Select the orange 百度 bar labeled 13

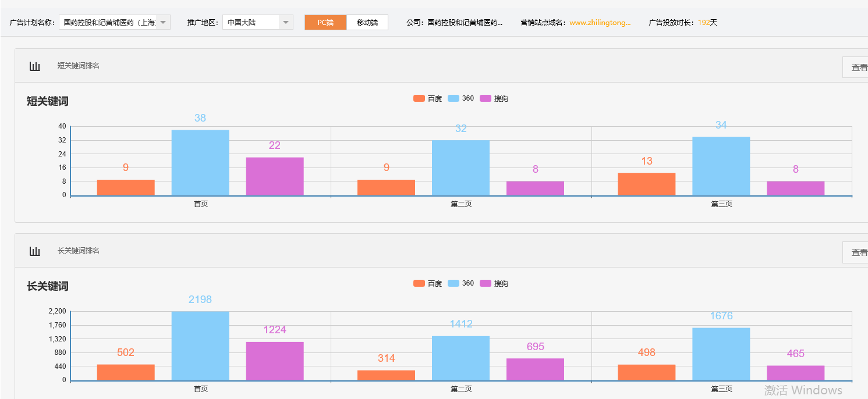coord(646,184)
